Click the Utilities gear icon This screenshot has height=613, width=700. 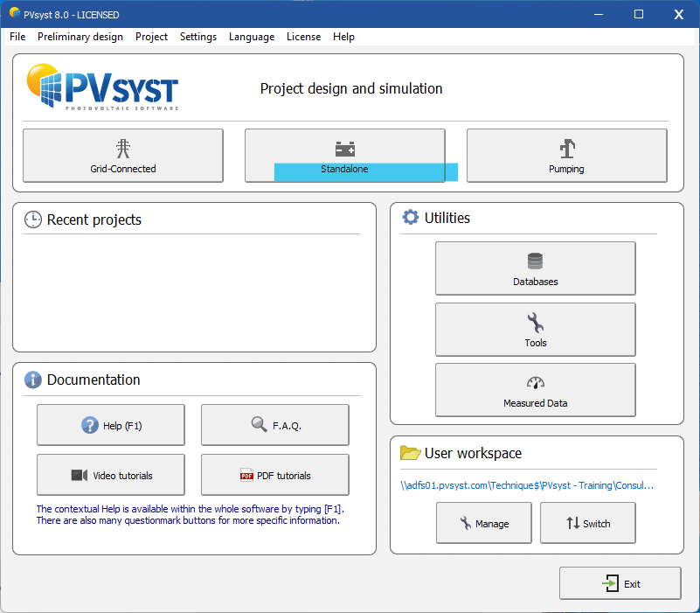tap(411, 217)
